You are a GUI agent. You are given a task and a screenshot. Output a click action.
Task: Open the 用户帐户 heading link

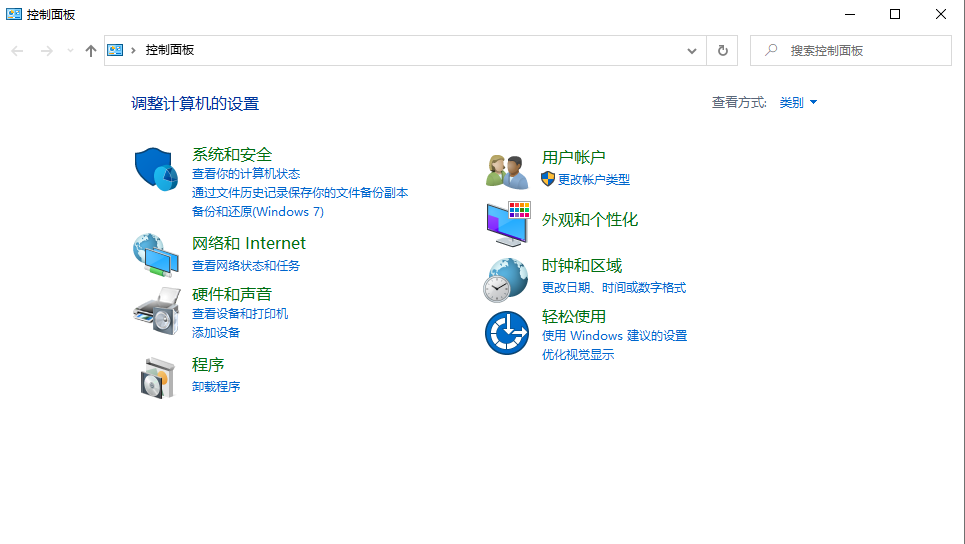pos(574,158)
